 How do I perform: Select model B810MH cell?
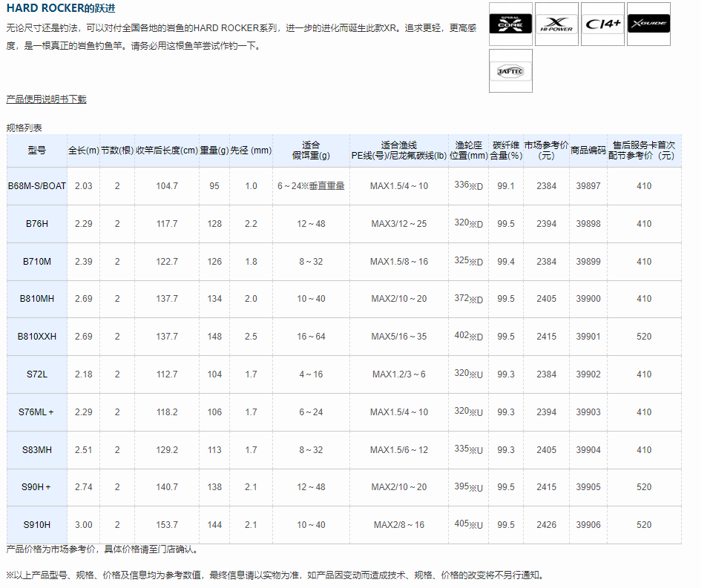coord(37,299)
